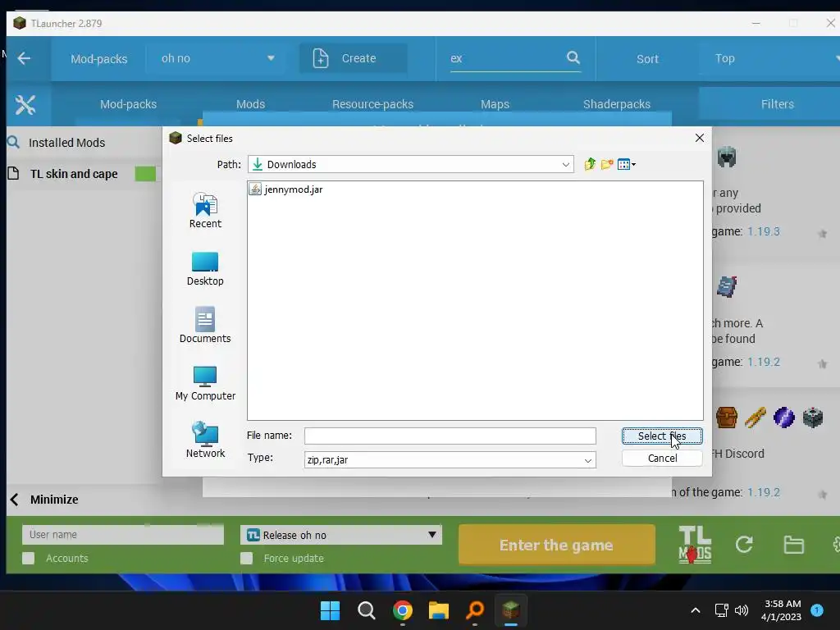Show hidden system tray icons
840x630 pixels.
696,610
